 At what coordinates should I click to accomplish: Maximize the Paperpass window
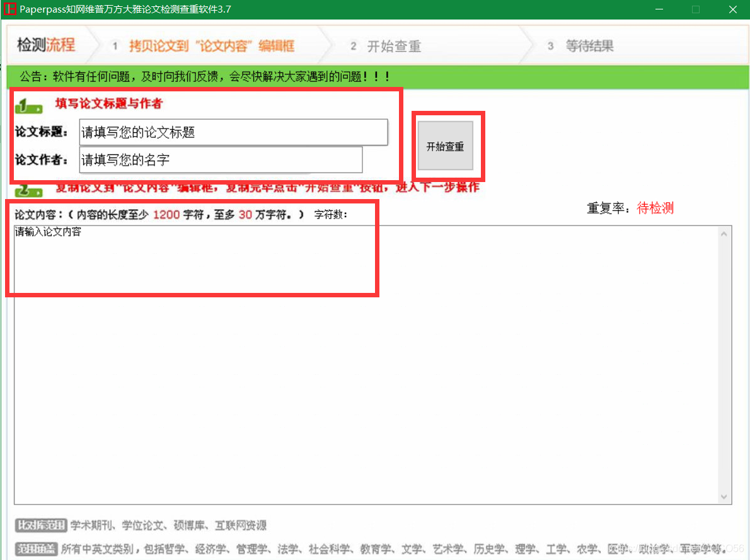pos(696,9)
